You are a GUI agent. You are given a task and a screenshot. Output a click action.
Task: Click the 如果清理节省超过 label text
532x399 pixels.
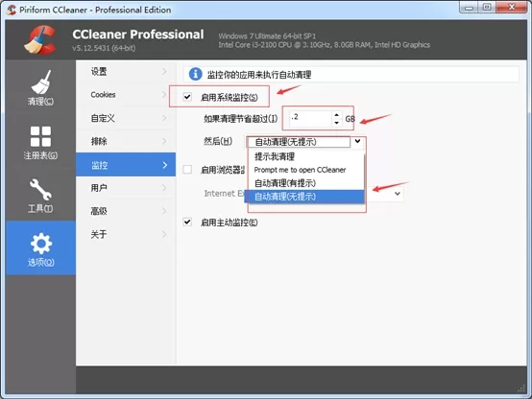pos(241,119)
